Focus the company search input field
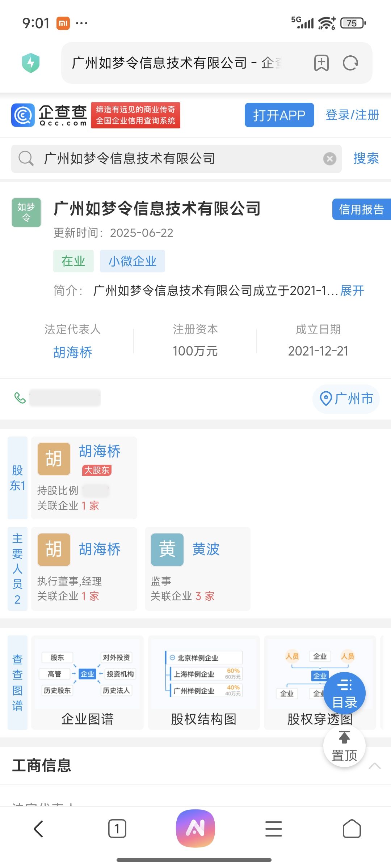Image resolution: width=391 pixels, height=868 pixels. click(x=176, y=159)
